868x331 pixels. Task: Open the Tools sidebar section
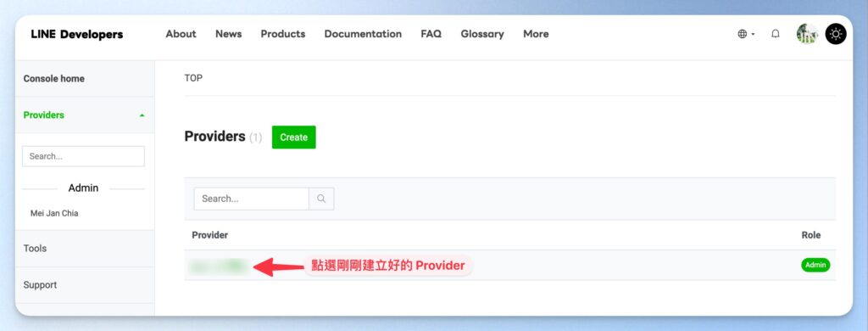(x=85, y=249)
